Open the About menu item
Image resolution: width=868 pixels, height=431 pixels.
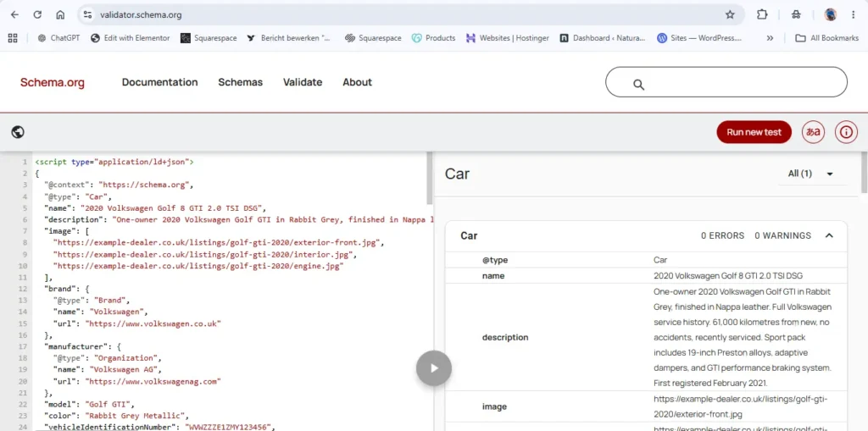click(x=357, y=82)
